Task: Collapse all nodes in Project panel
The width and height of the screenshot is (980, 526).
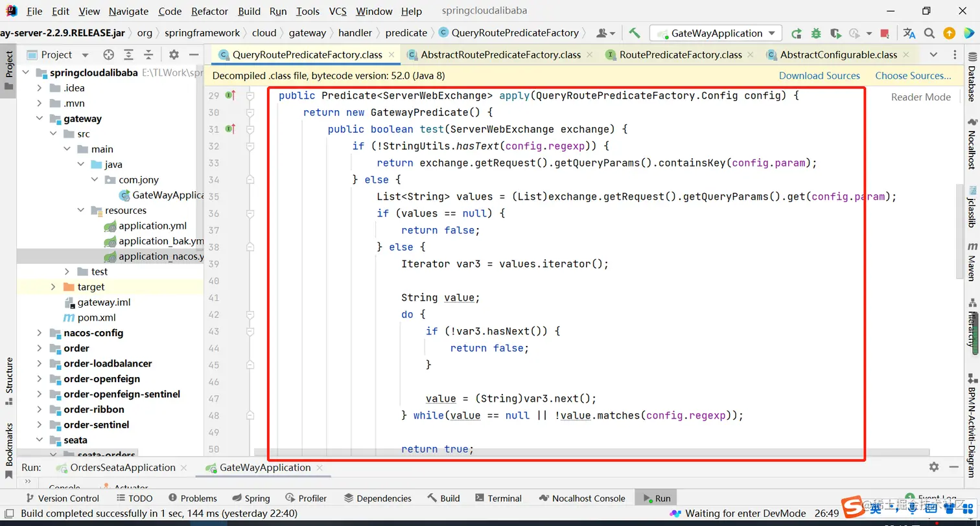Action: coord(148,55)
